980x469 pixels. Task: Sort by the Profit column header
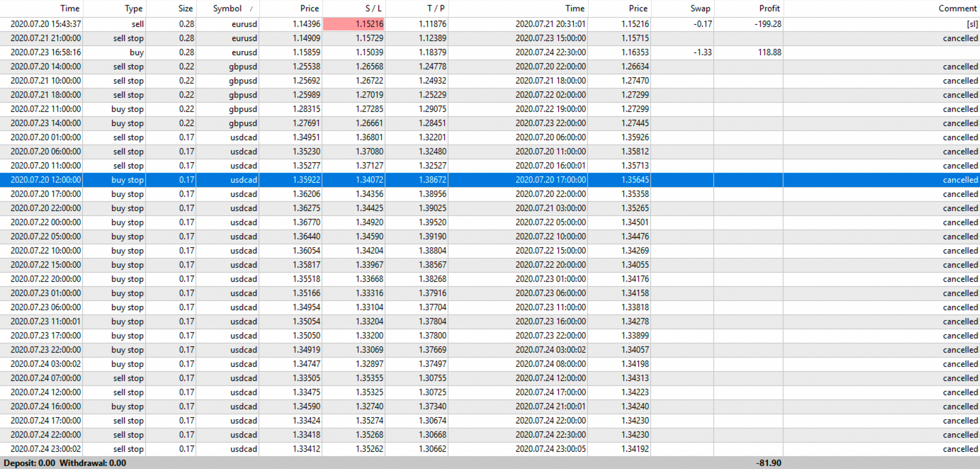point(769,9)
